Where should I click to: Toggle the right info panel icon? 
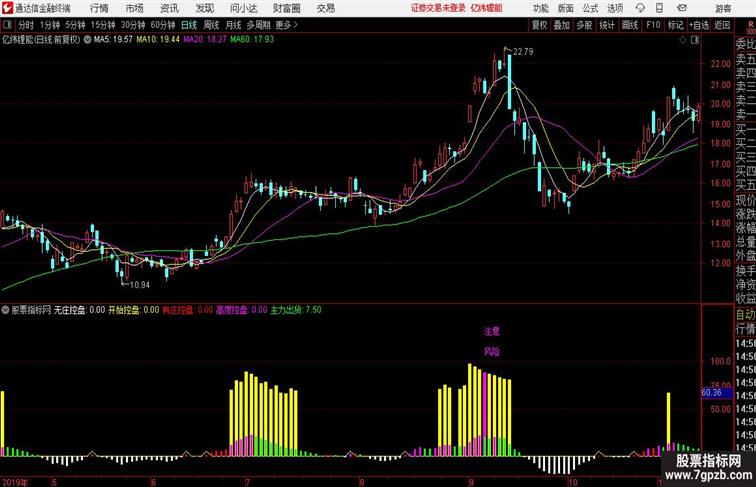695,40
